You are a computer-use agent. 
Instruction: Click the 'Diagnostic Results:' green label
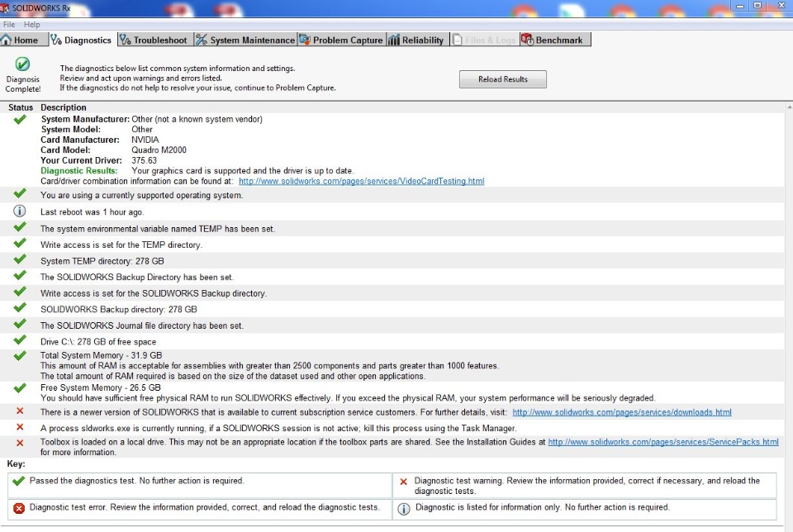point(79,171)
